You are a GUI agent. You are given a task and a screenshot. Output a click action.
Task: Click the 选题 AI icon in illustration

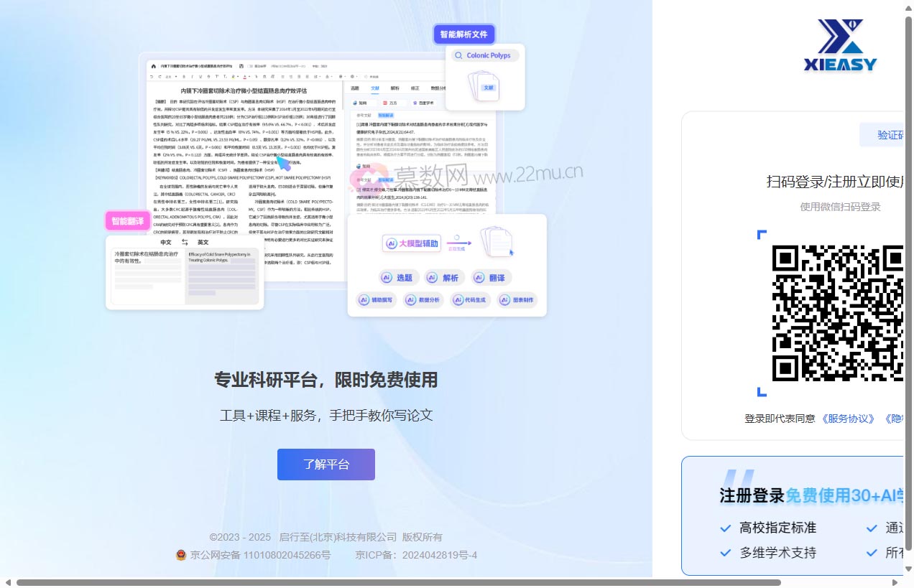387,278
